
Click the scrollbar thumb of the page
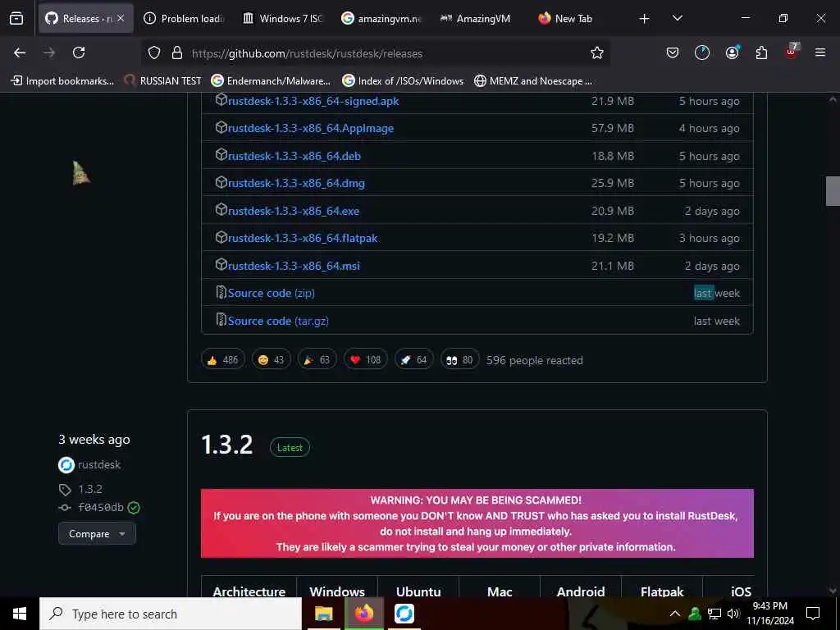click(833, 190)
